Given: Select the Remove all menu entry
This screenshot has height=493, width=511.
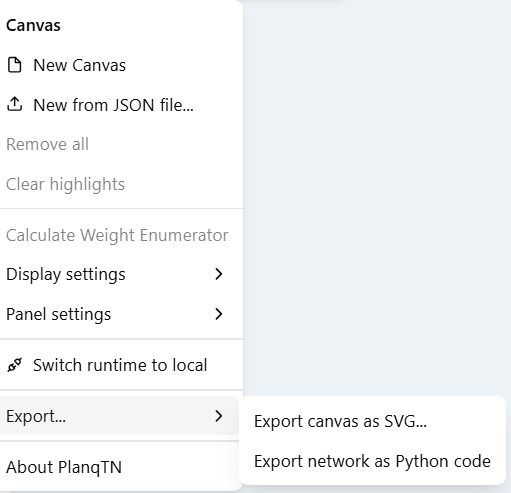Looking at the screenshot, I should point(47,144).
